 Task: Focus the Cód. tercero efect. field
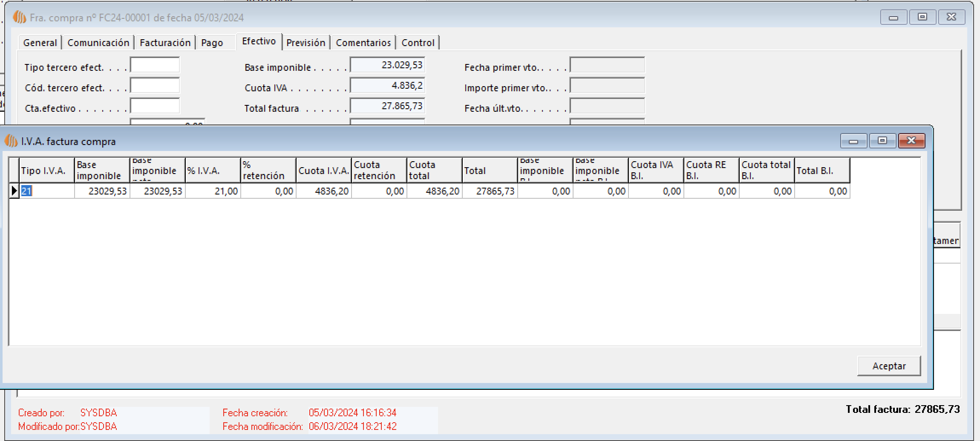[155, 86]
